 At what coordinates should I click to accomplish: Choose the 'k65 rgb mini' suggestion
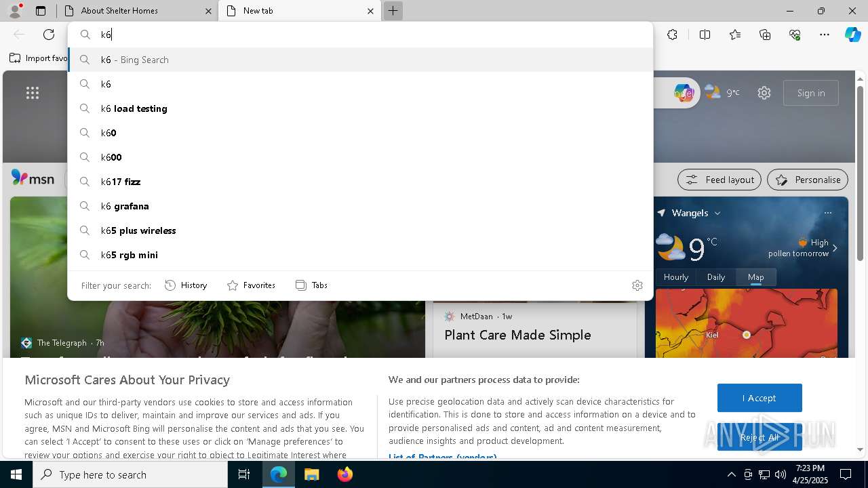360,255
